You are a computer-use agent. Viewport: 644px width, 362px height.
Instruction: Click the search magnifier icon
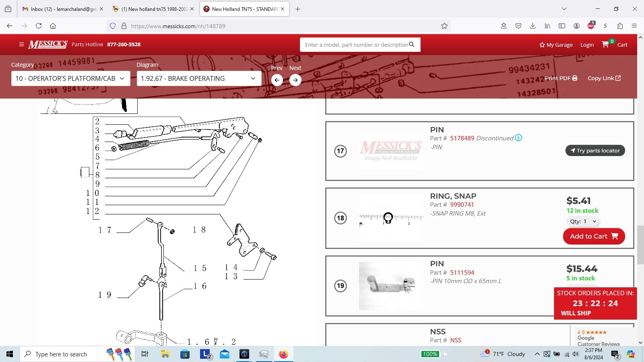(412, 45)
